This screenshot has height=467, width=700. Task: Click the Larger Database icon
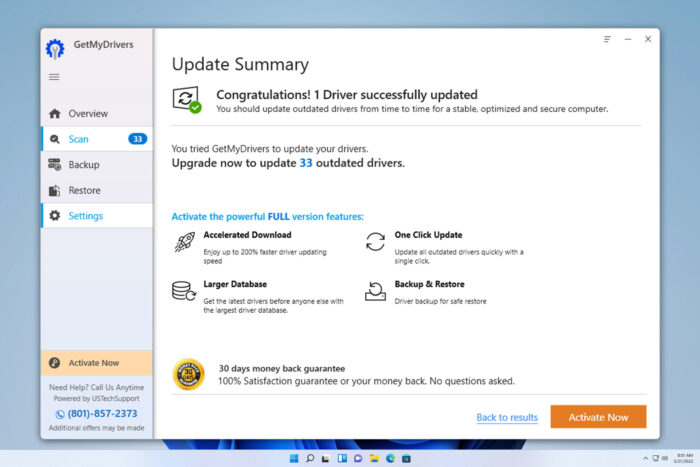click(x=183, y=291)
